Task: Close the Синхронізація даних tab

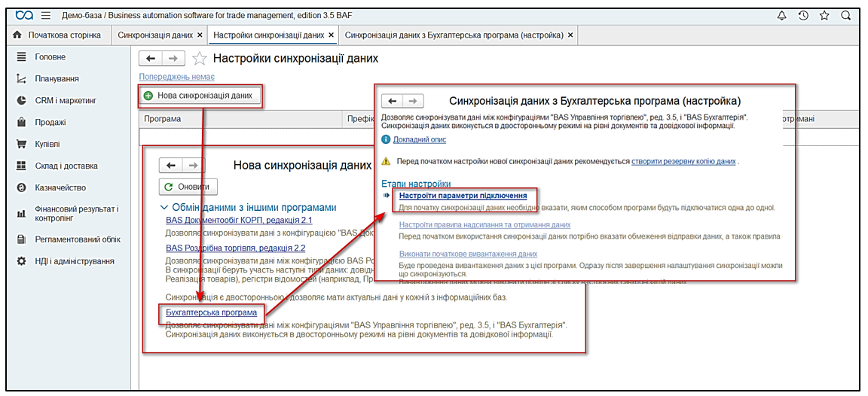Action: point(200,35)
